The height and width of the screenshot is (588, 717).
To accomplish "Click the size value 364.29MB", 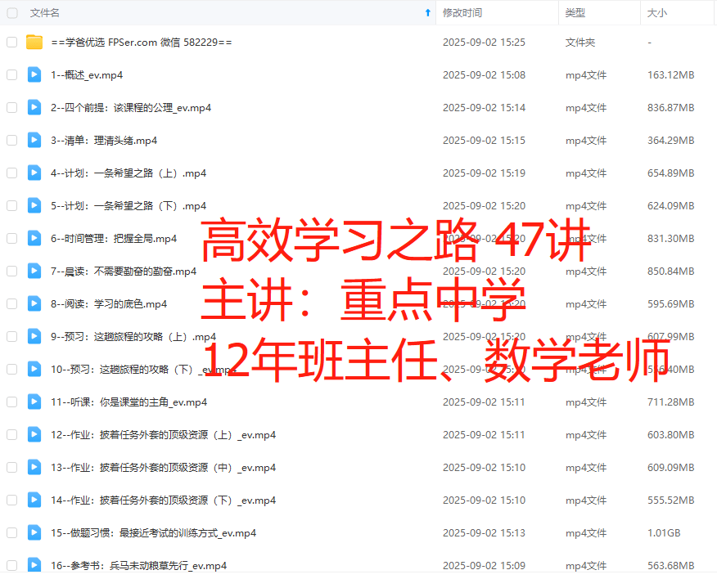I will pos(671,141).
